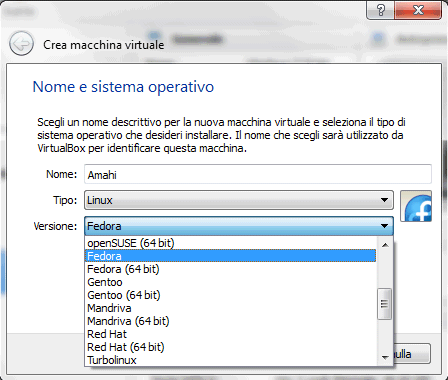Pick Mandriva (64 bit) entry
Image resolution: width=448 pixels, height=380 pixels.
(231, 321)
